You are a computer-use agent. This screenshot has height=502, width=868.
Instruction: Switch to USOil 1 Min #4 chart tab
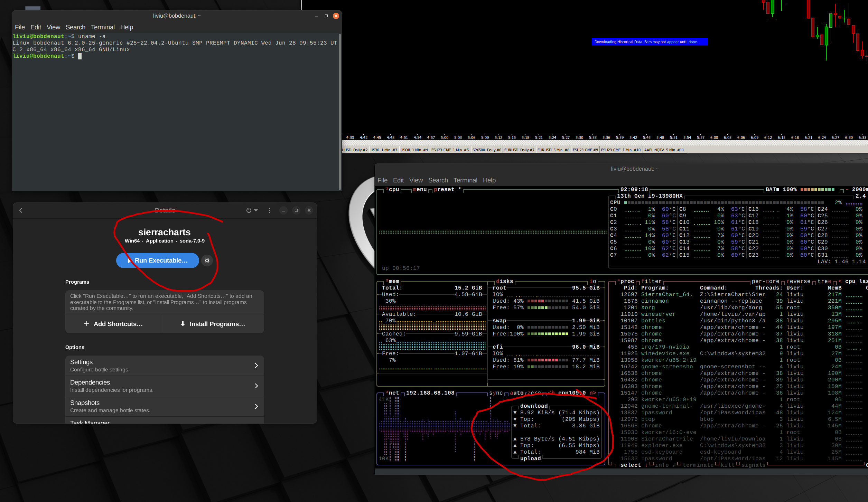[414, 150]
